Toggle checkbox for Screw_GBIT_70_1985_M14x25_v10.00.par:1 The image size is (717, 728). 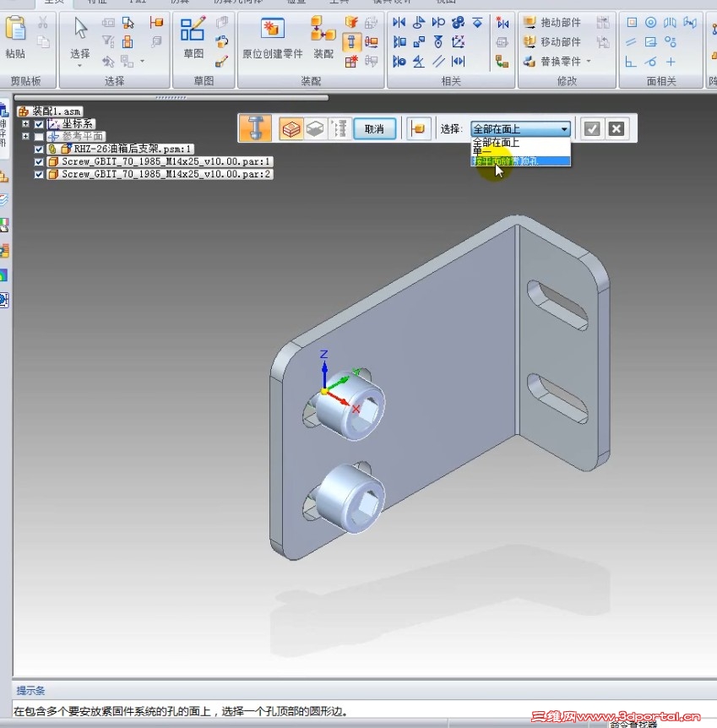click(x=39, y=161)
